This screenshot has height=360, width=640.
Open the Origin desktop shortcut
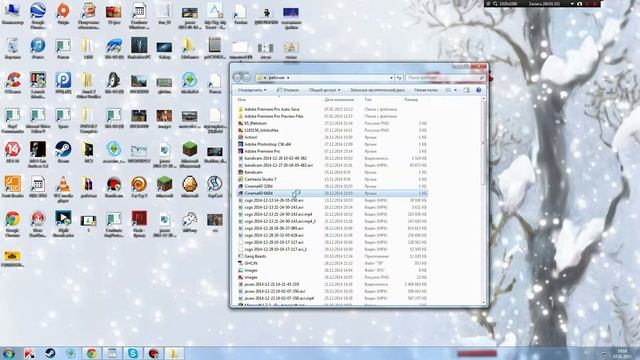point(63,13)
